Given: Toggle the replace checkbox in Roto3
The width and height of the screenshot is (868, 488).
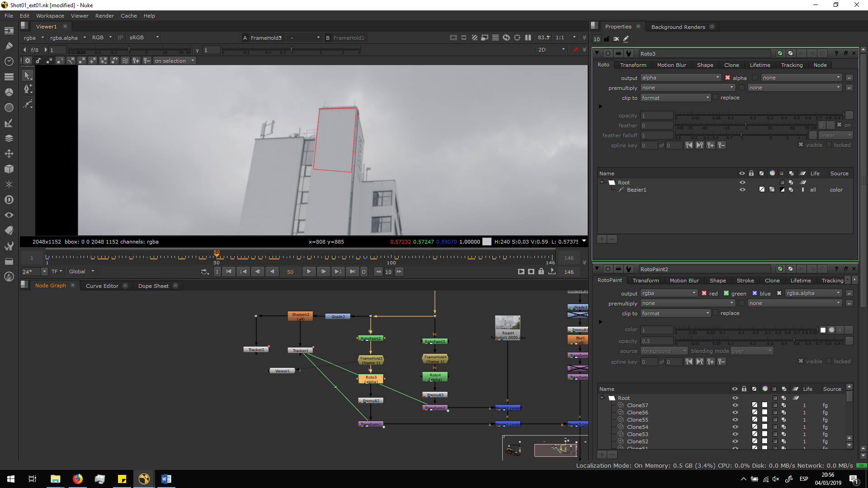Looking at the screenshot, I should 716,98.
